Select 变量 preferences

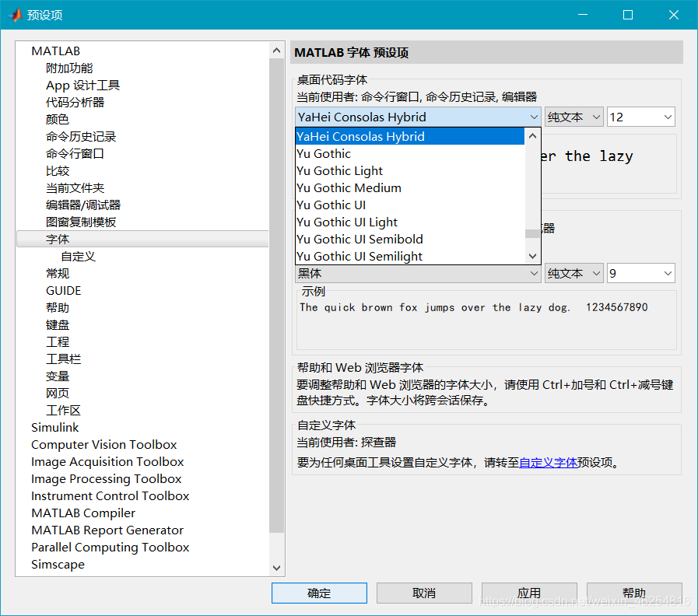tap(58, 376)
